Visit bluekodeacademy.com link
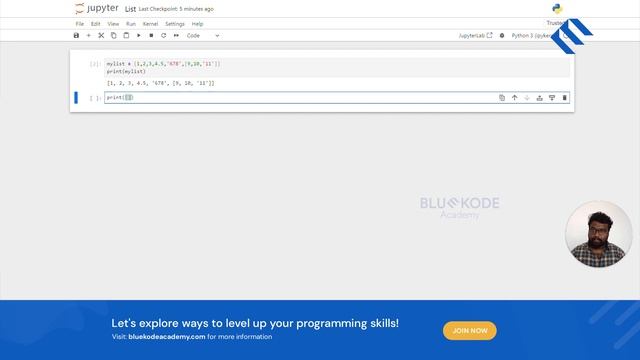Viewport: 640px width, 360px height. (167, 337)
